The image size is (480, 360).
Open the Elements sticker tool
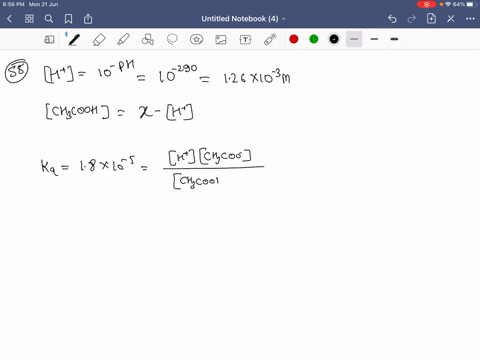coord(196,40)
